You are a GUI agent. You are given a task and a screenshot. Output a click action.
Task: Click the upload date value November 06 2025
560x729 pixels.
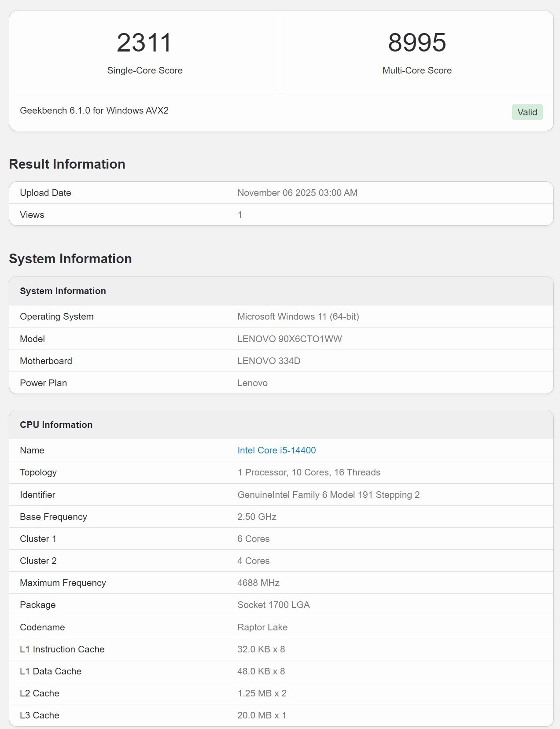pos(297,193)
